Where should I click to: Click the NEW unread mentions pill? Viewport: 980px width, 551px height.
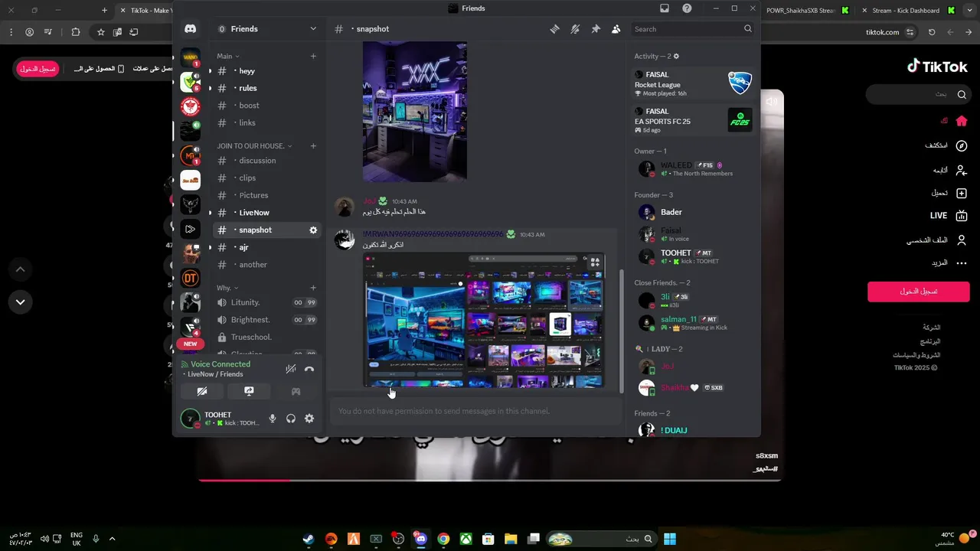tap(190, 344)
